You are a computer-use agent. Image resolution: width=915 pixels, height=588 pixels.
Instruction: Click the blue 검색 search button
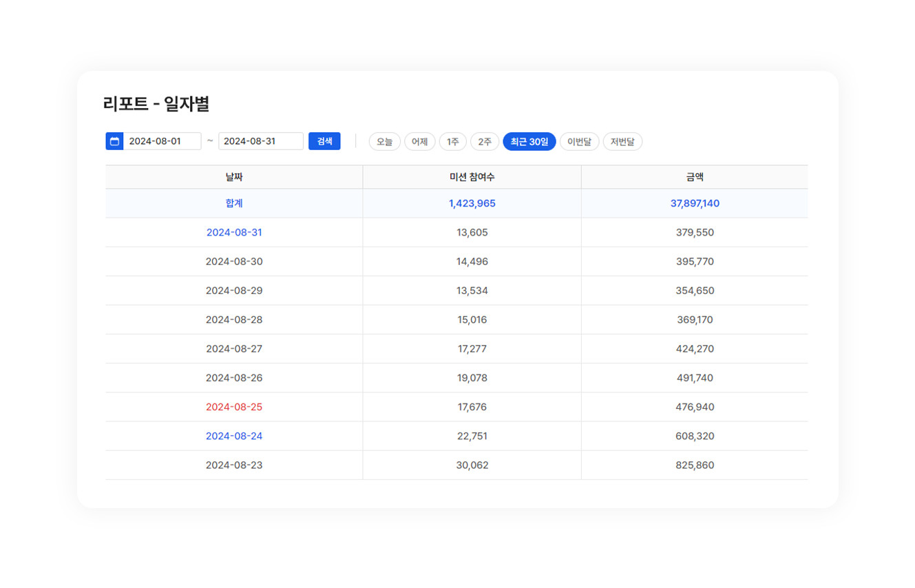coord(324,141)
